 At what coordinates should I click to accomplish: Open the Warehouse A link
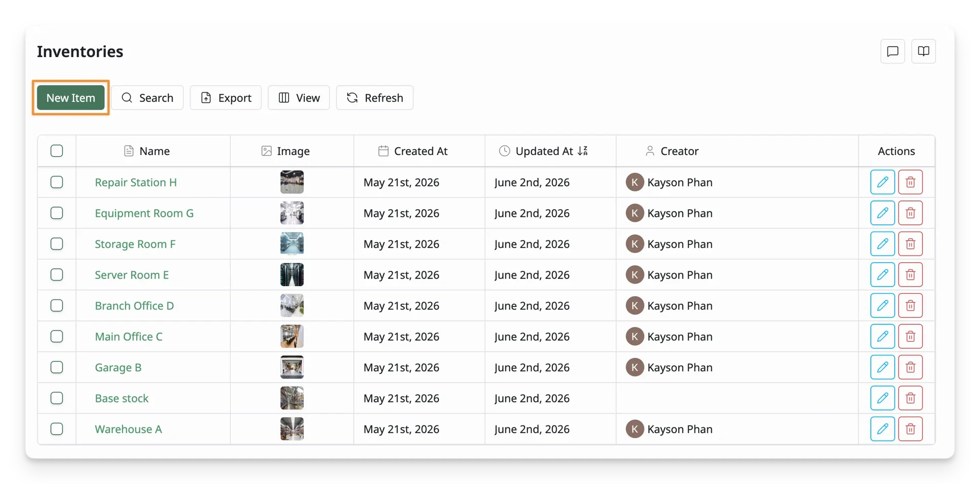tap(128, 429)
